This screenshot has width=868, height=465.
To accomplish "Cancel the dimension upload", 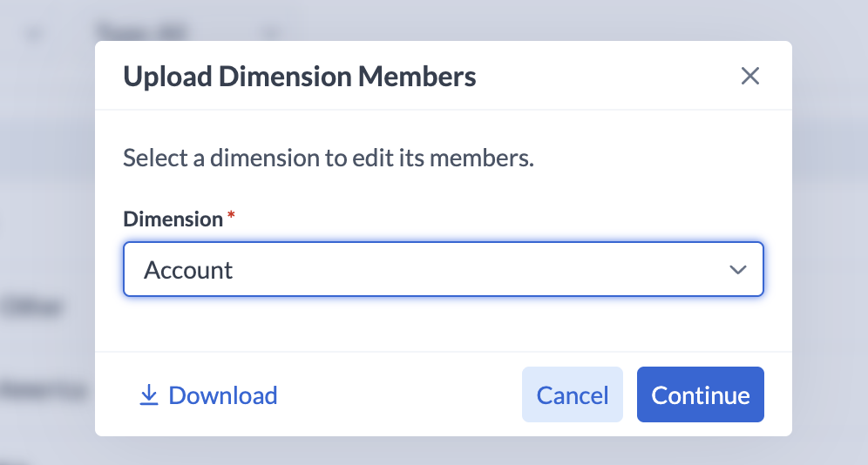I will [x=572, y=395].
